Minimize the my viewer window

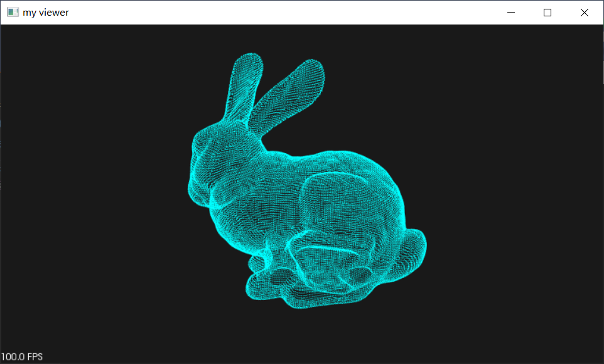point(511,13)
